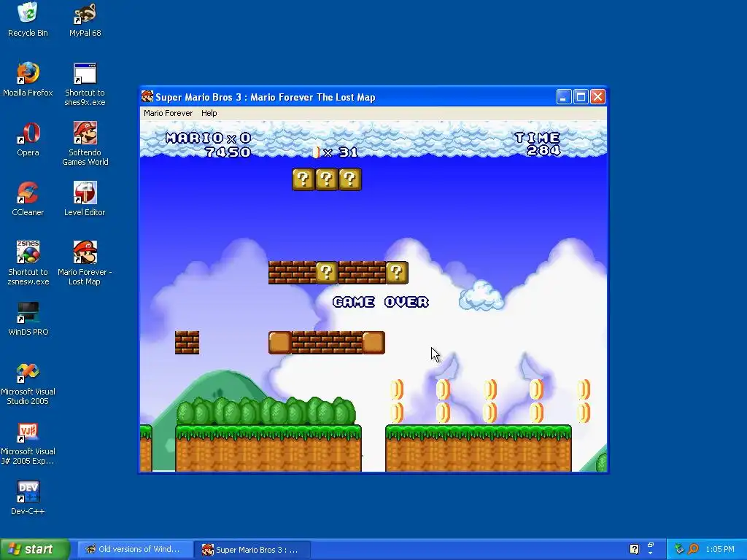This screenshot has height=560, width=747.
Task: Click the orange magnifier tray icon
Action: click(694, 549)
